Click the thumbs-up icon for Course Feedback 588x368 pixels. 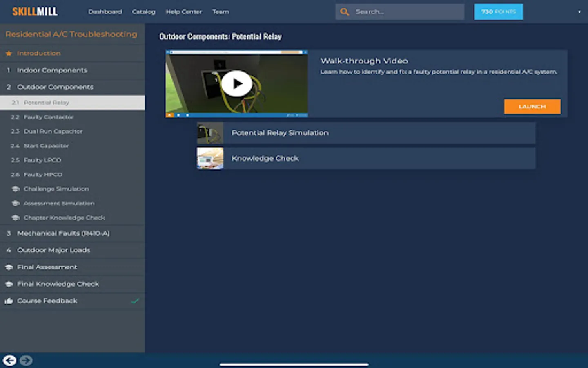point(9,301)
